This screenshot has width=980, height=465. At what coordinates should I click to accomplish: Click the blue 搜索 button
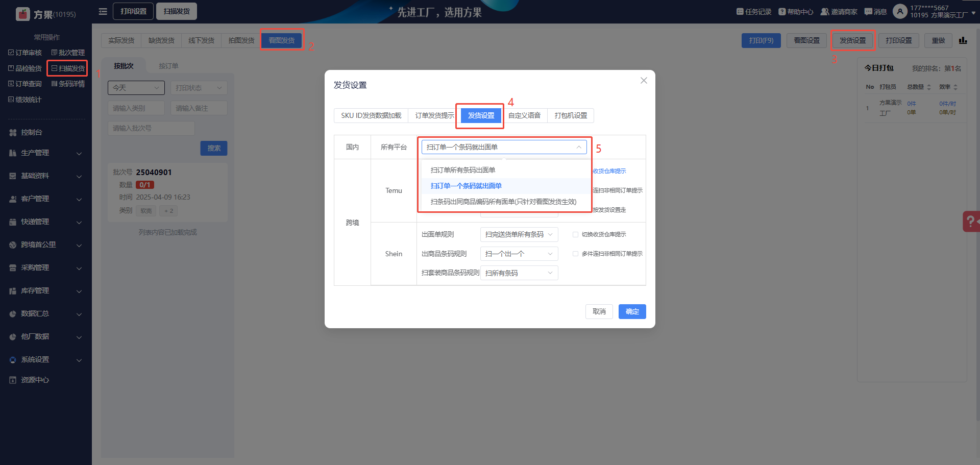click(214, 148)
